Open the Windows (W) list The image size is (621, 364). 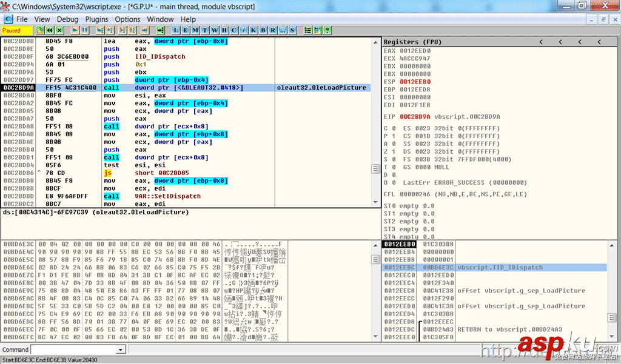(215, 30)
